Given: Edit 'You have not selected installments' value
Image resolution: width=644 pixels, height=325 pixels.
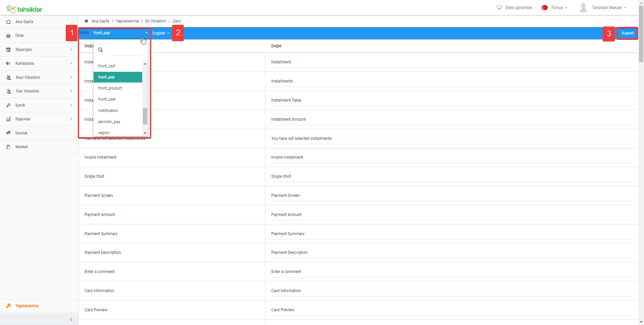Looking at the screenshot, I should click(451, 139).
